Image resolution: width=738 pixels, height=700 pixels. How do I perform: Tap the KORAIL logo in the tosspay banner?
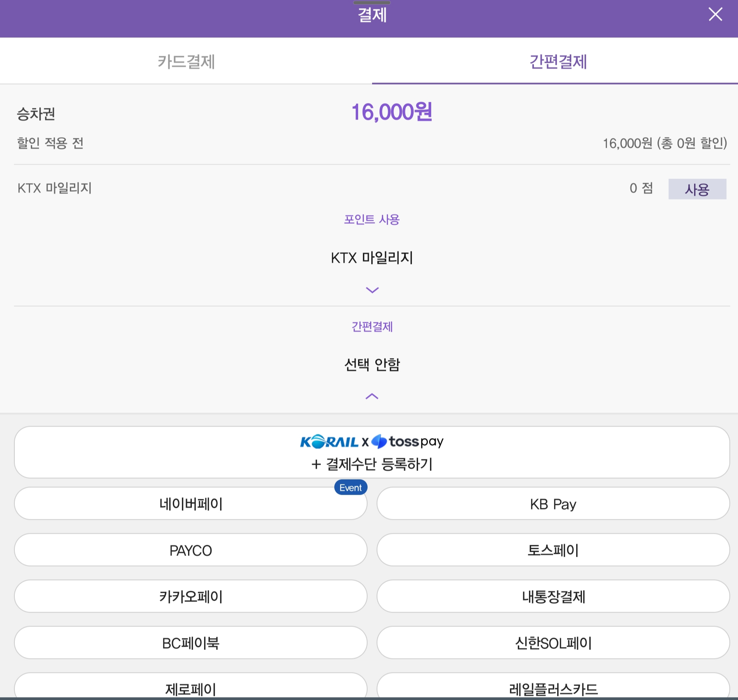tap(329, 442)
